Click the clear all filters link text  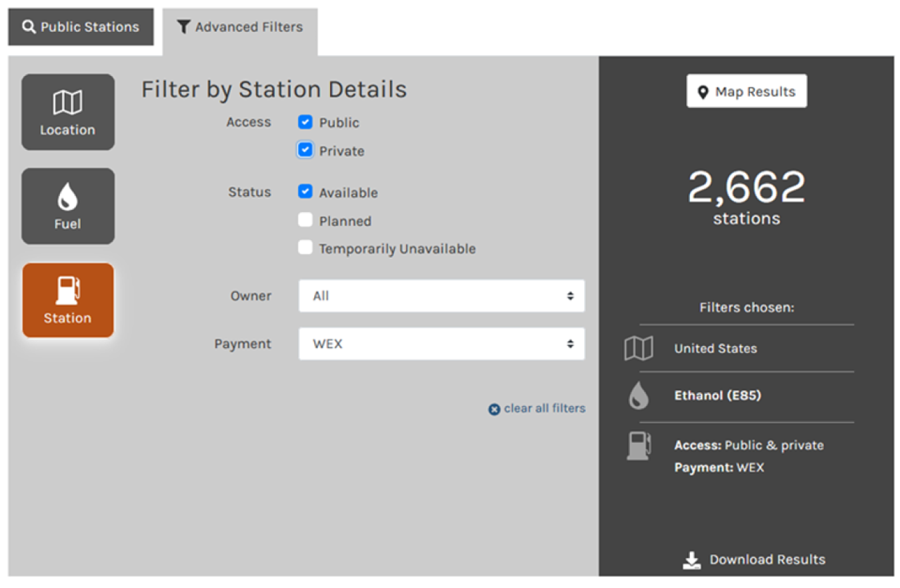click(x=545, y=408)
